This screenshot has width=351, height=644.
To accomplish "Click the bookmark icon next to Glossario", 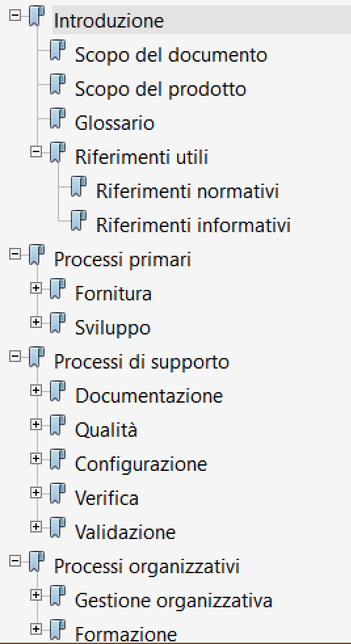I will click(x=58, y=120).
